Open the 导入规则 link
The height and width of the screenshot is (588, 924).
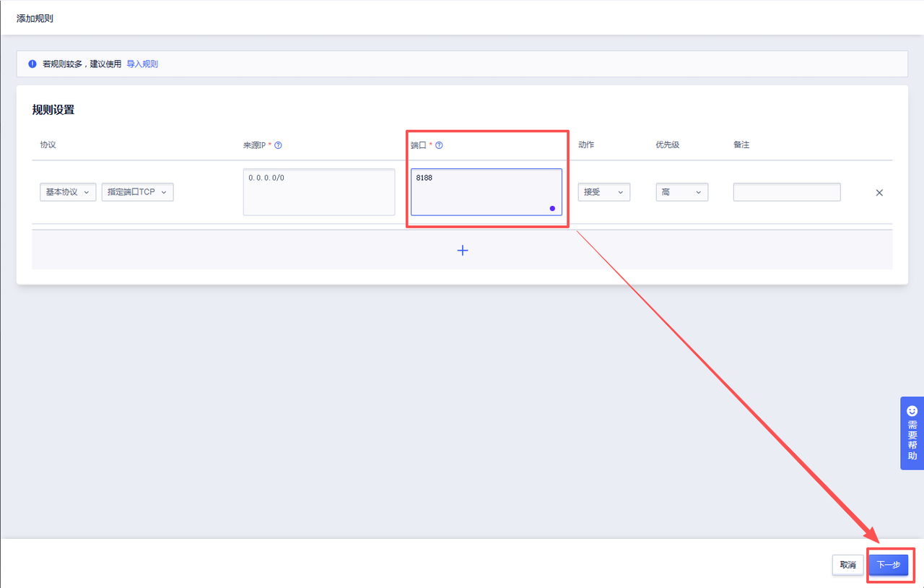click(142, 64)
